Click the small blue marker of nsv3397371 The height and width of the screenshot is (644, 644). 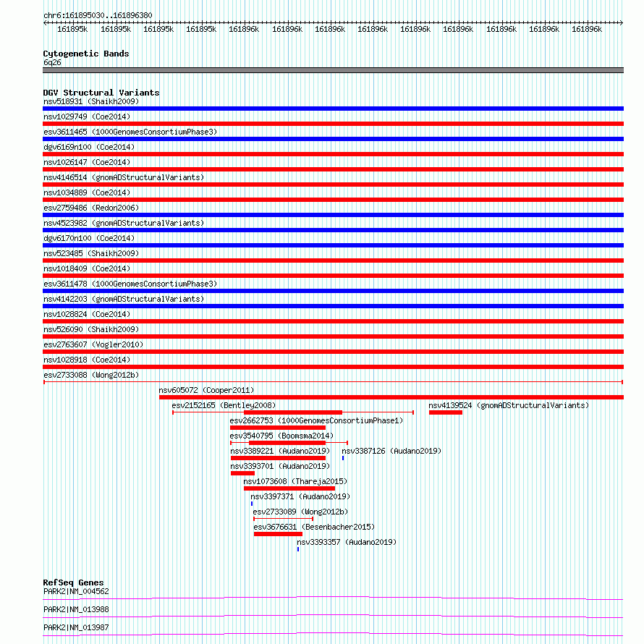click(x=252, y=504)
